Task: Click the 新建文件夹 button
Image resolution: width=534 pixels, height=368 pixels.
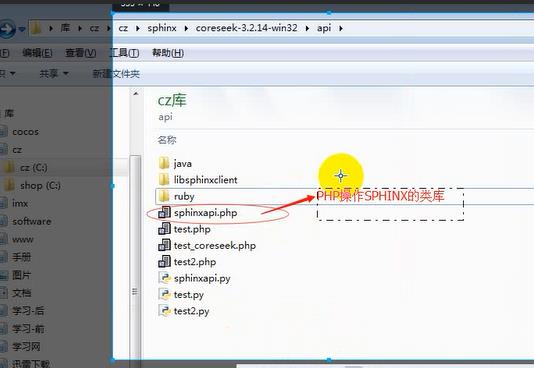Action: click(x=116, y=74)
